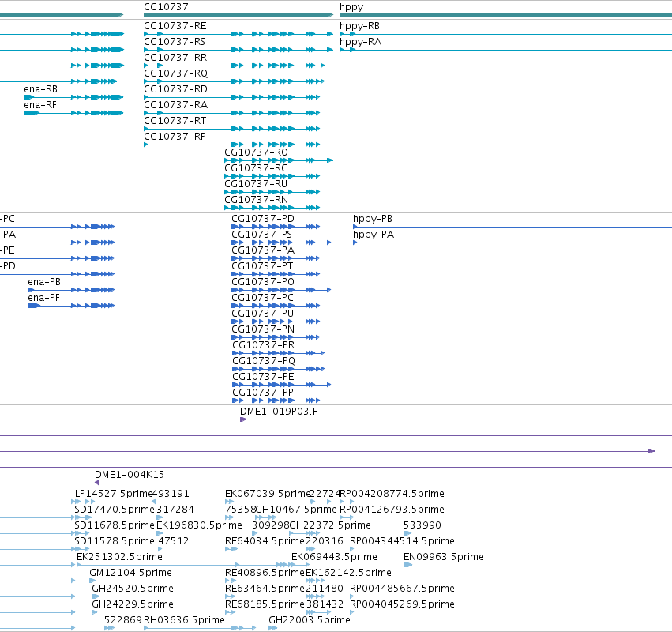Click the GH22003.5prime EST label

coord(310,620)
